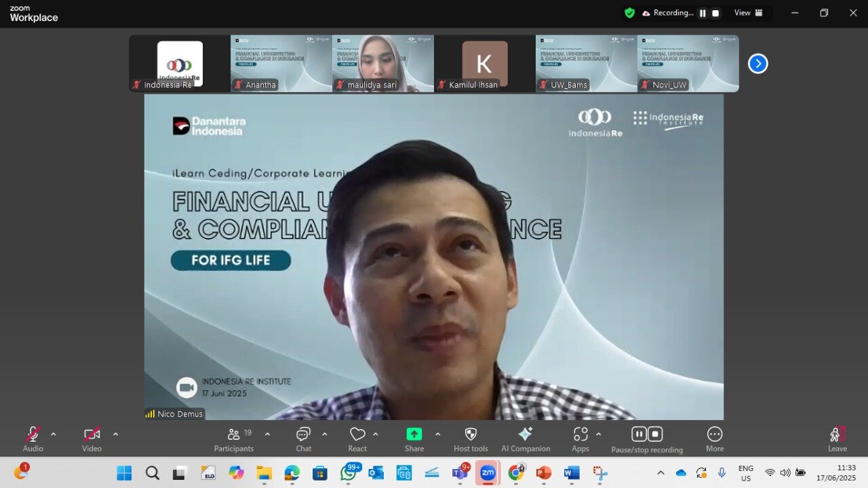868x488 pixels.
Task: Open the Chat panel
Action: 303,438
